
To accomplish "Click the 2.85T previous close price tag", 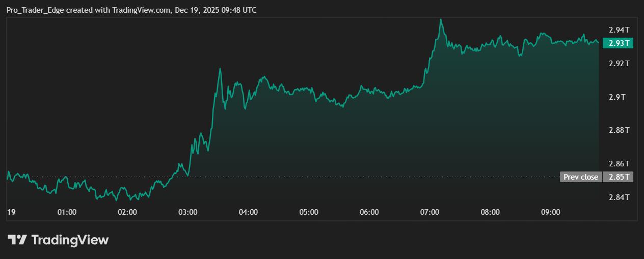I will coord(618,177).
